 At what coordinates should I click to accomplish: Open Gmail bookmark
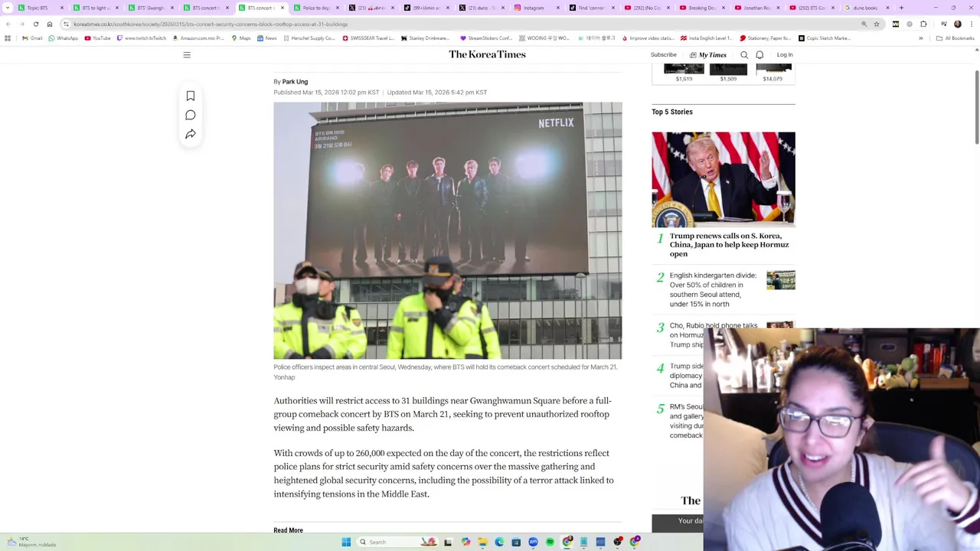pyautogui.click(x=33, y=38)
